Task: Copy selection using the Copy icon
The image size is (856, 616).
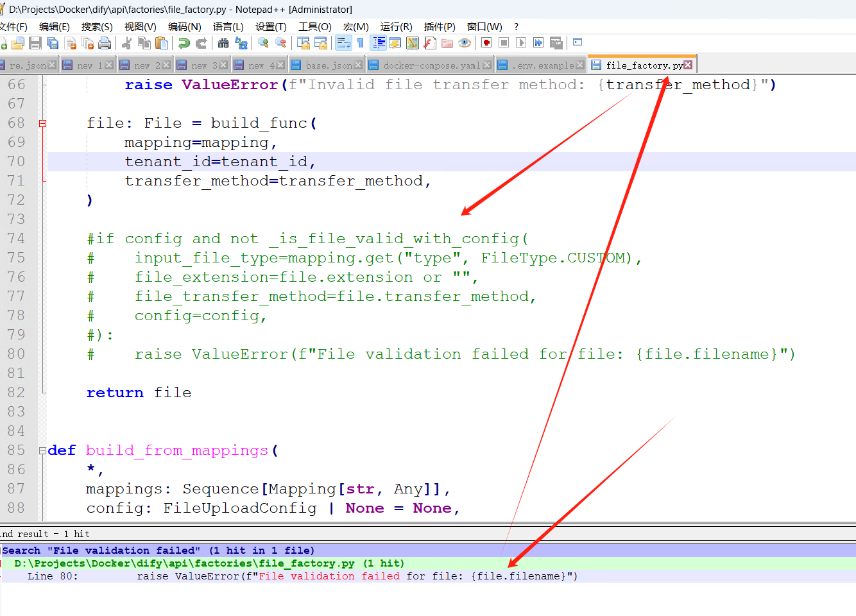Action: tap(144, 43)
